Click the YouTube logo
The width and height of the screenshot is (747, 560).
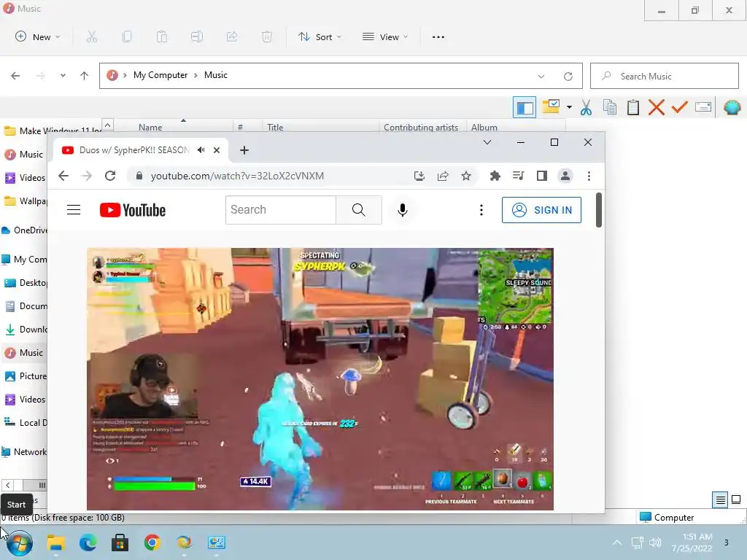[x=133, y=210]
